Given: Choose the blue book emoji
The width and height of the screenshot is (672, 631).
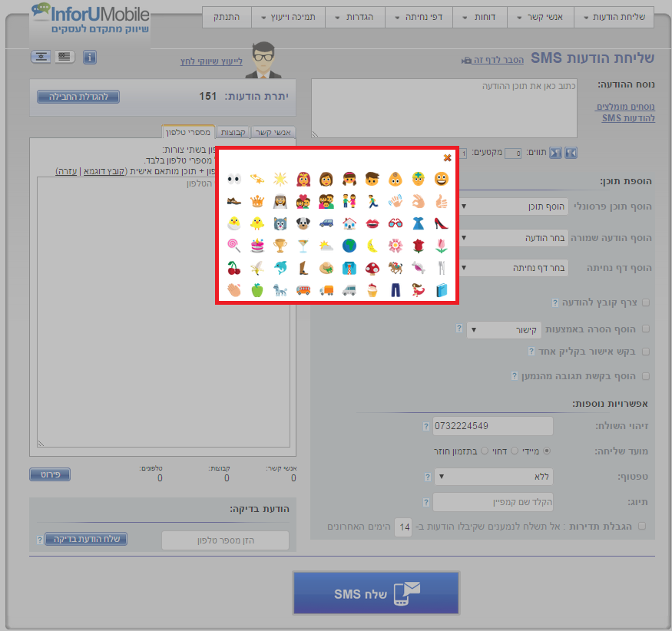Looking at the screenshot, I should tap(441, 290).
